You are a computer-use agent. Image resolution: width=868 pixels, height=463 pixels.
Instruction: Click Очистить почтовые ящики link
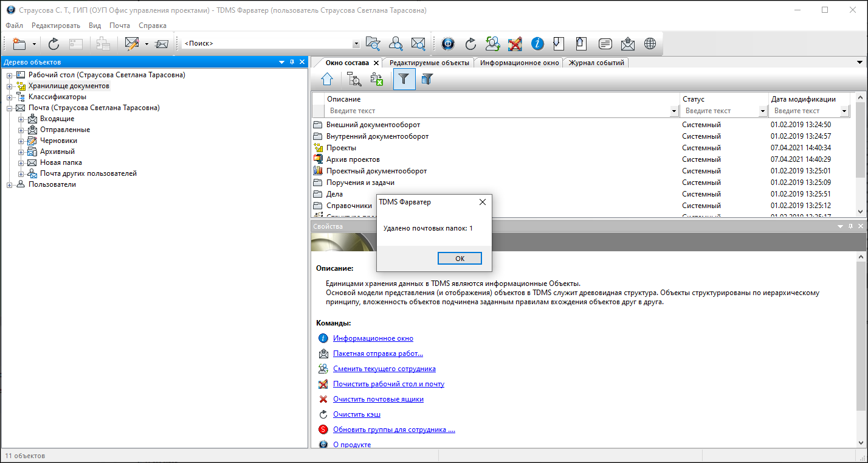[378, 399]
